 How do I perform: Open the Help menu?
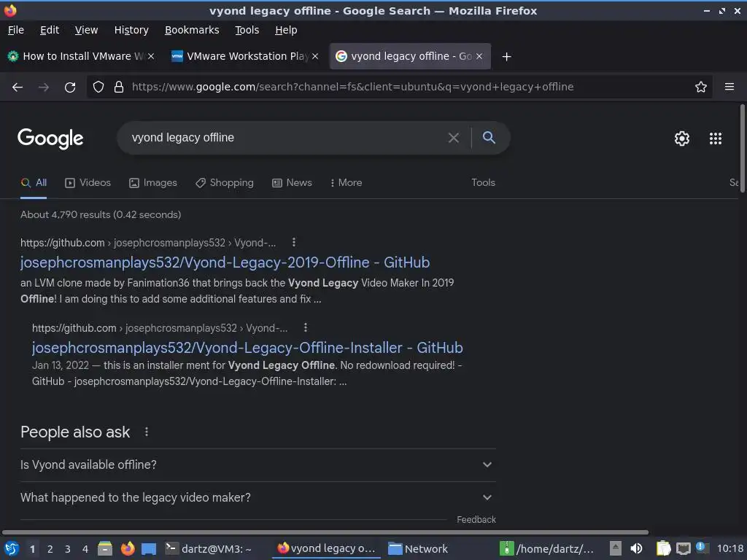286,30
